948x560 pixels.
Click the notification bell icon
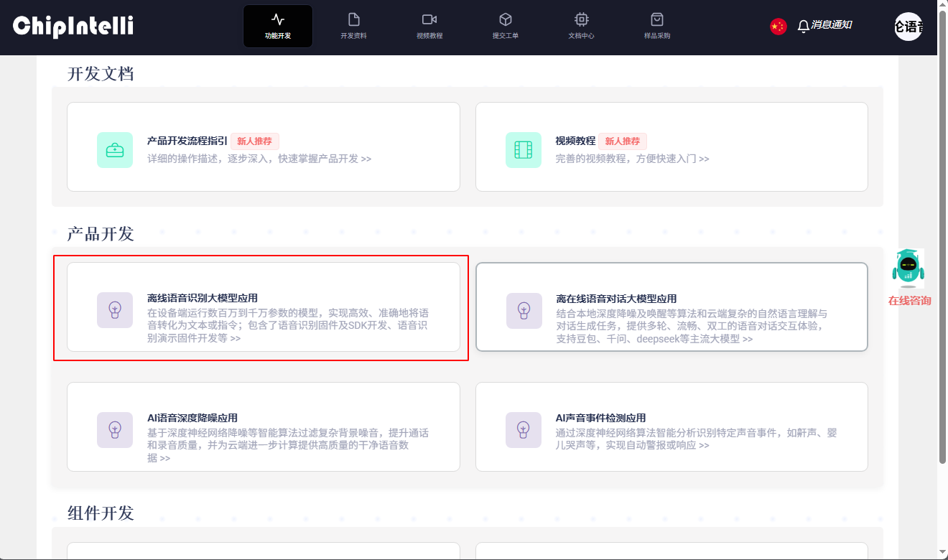coord(804,27)
